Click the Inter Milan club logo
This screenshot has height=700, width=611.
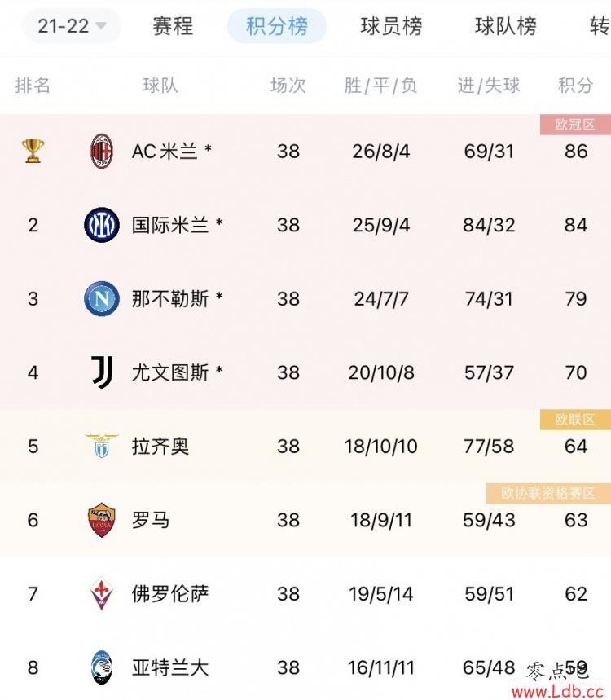click(102, 225)
